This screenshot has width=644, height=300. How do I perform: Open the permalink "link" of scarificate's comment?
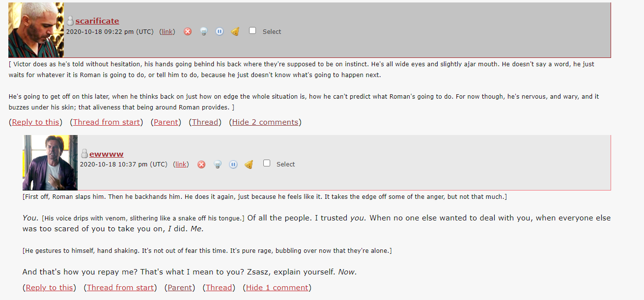[168, 31]
